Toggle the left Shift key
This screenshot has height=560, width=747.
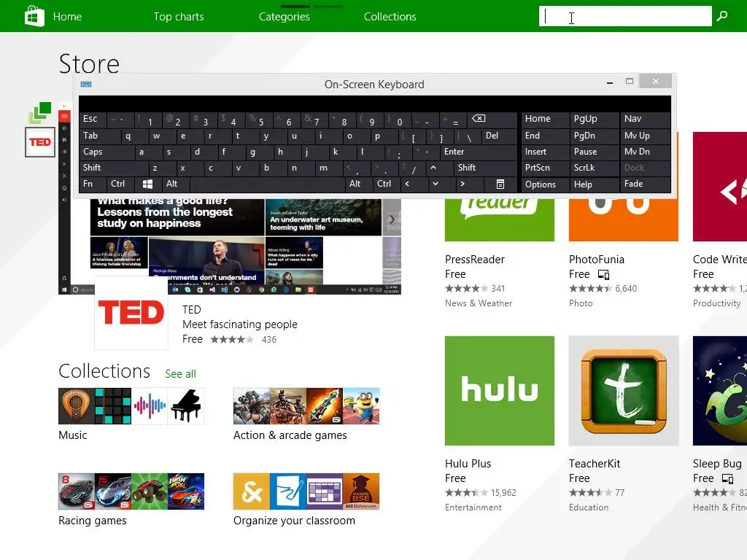114,168
